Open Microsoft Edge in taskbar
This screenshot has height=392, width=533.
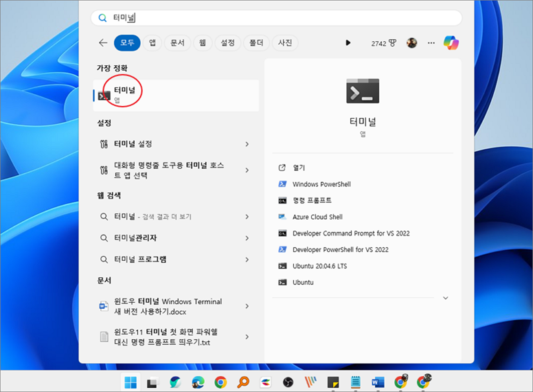(198, 382)
